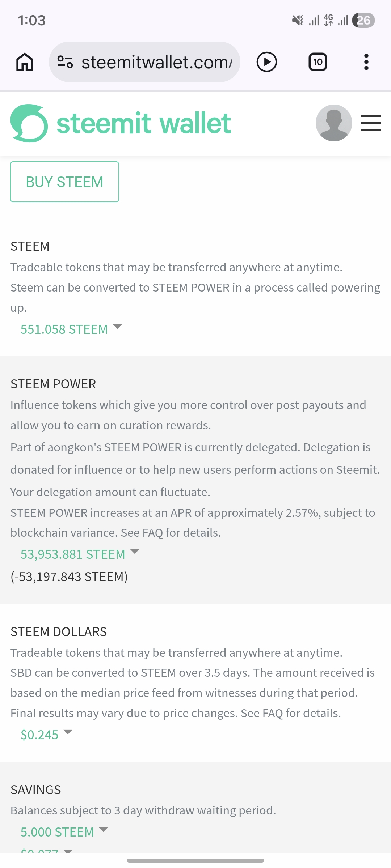Screen dimensions: 391x868
Task: Open the hamburger navigation menu
Action: (x=371, y=123)
